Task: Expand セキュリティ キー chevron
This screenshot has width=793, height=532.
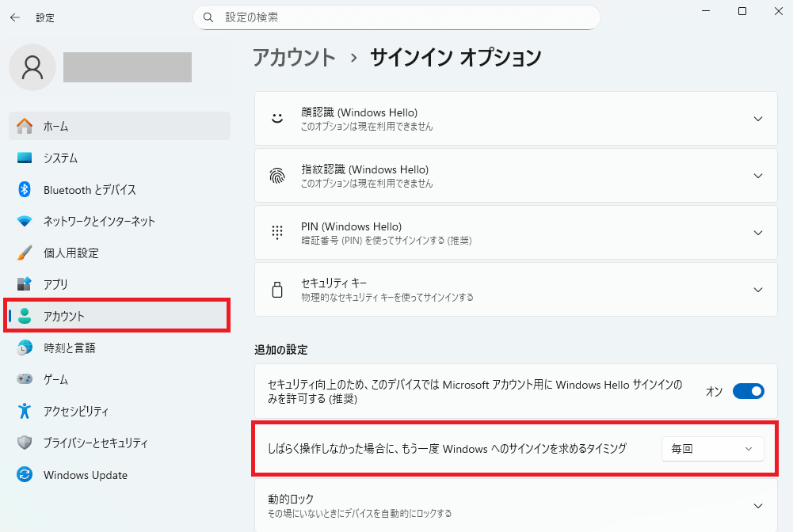Action: click(x=758, y=290)
